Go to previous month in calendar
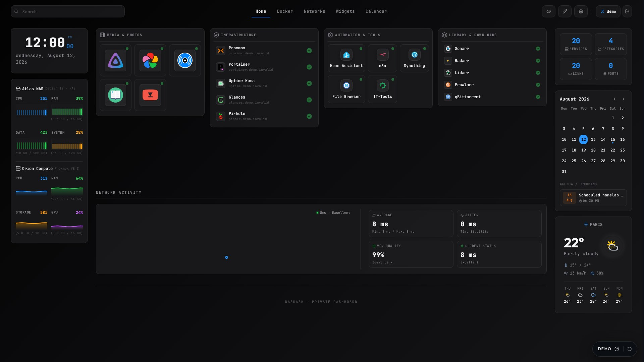The image size is (644, 362). click(615, 99)
